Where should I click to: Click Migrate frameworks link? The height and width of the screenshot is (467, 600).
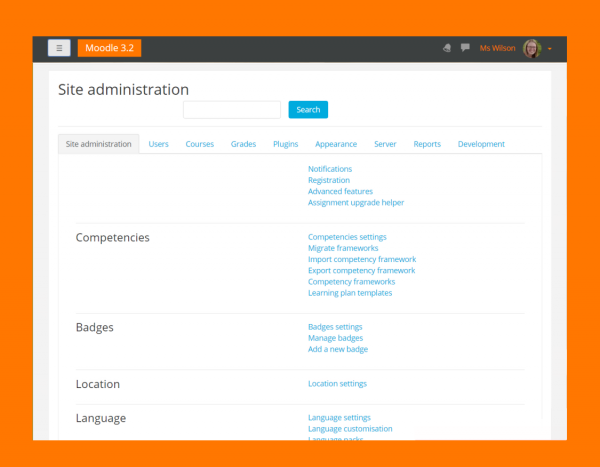click(x=343, y=248)
